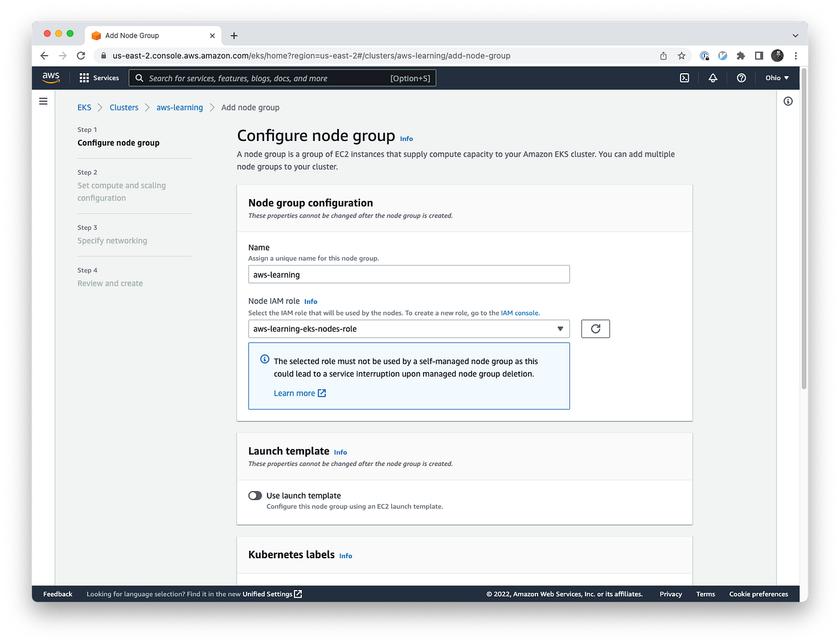
Task: Click the Feedback link in footer
Action: [x=58, y=594]
